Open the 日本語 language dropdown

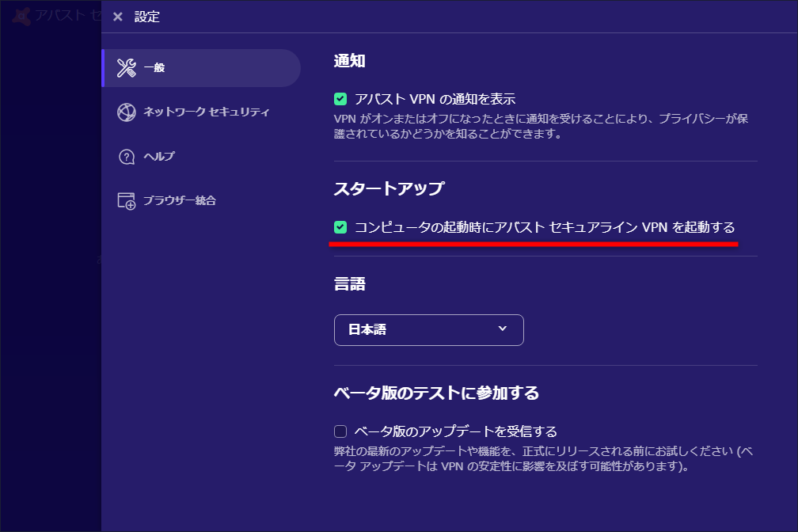click(428, 330)
